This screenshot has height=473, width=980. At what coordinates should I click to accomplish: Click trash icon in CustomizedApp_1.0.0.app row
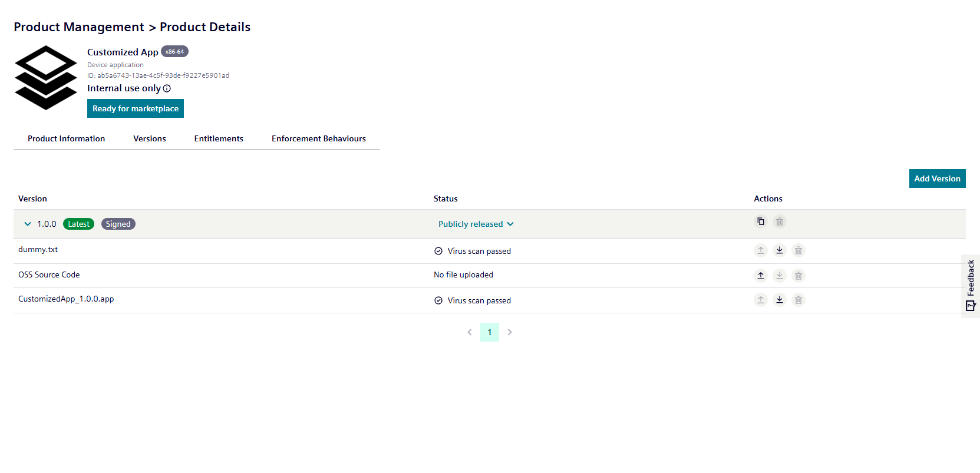pos(798,300)
